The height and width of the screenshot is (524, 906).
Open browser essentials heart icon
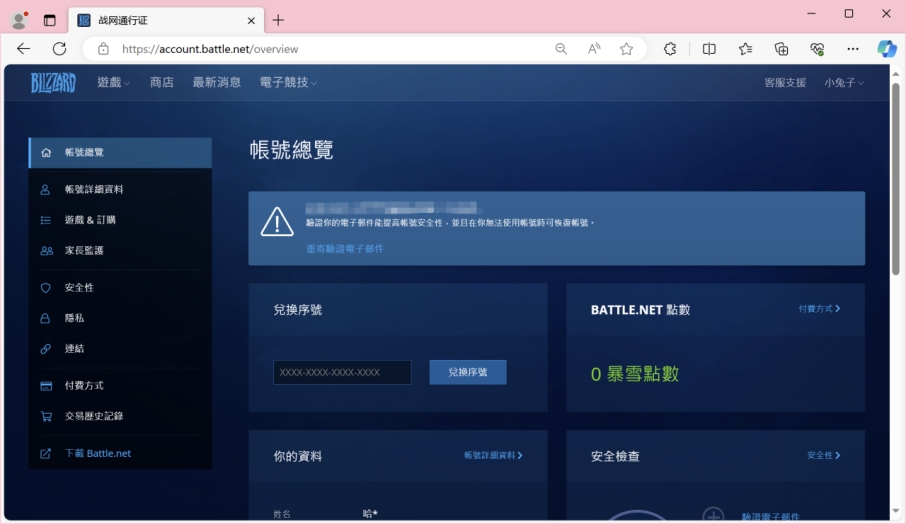817,49
